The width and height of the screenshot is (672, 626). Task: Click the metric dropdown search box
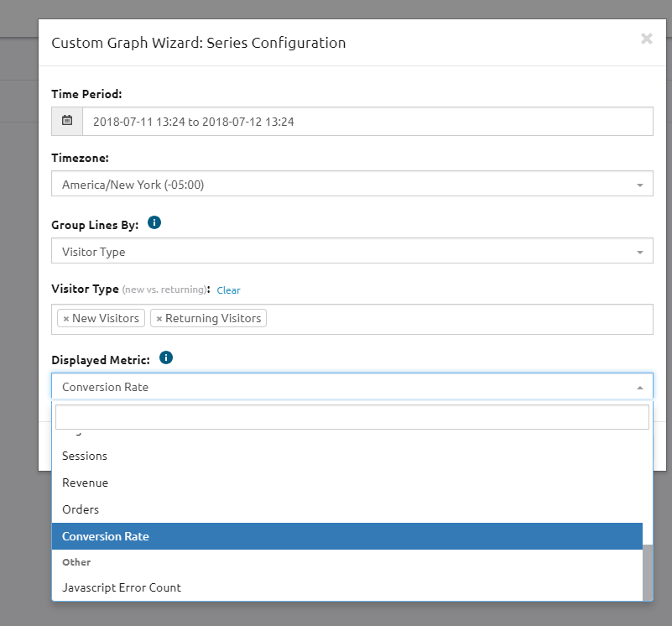point(352,417)
